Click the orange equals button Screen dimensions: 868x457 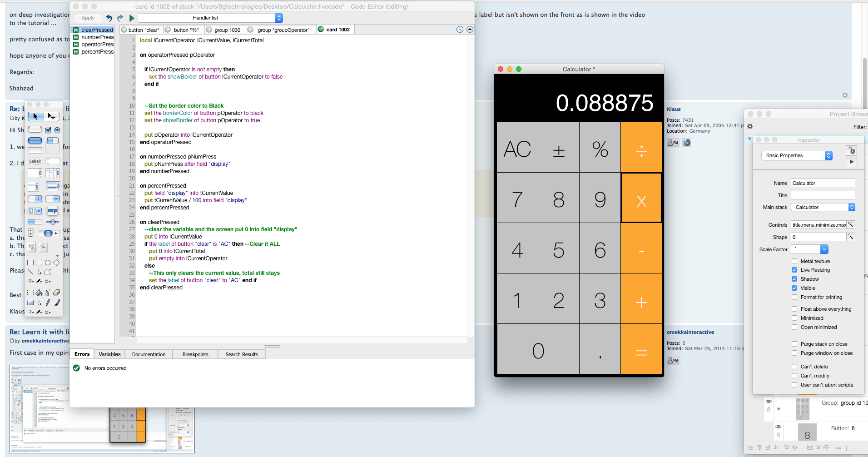click(x=641, y=352)
